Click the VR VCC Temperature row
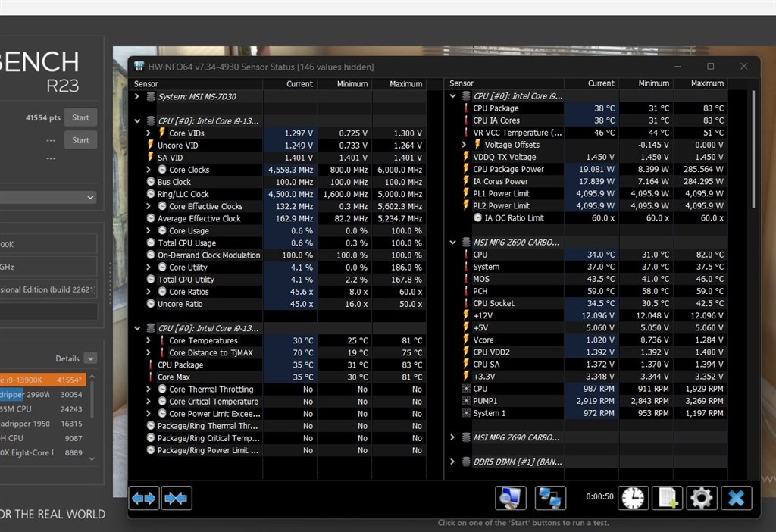The image size is (776, 532). pyautogui.click(x=586, y=132)
